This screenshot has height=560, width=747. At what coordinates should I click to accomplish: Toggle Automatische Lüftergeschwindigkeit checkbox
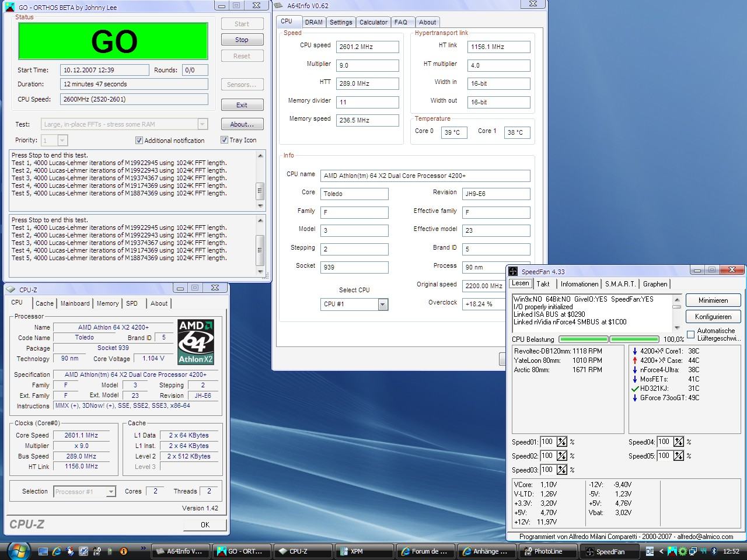click(691, 334)
